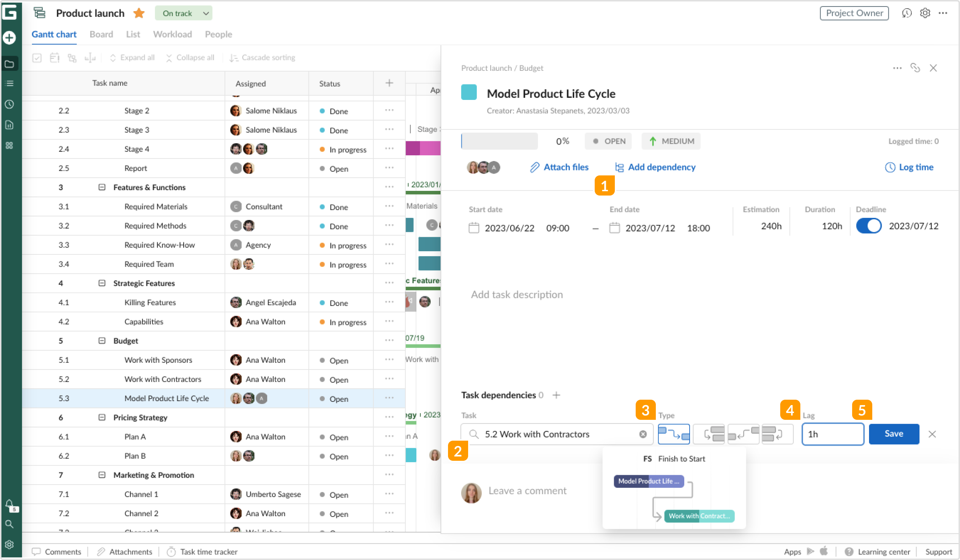Collapse the Budget task group
960x560 pixels.
click(x=102, y=341)
